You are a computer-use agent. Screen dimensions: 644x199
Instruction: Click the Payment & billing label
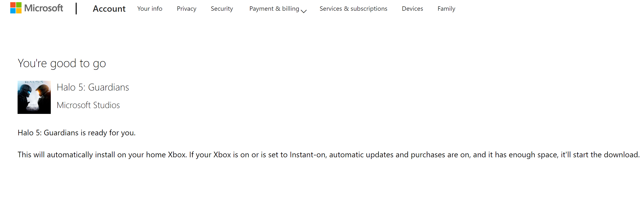pos(274,9)
